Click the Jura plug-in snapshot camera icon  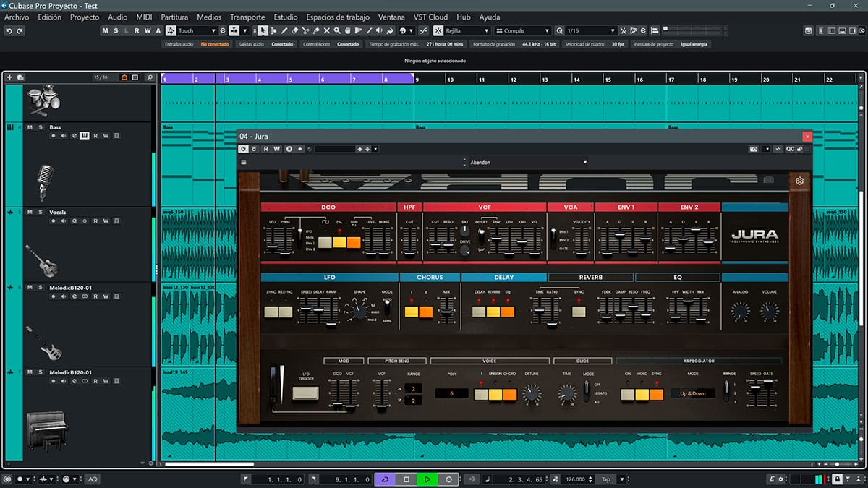tap(754, 149)
